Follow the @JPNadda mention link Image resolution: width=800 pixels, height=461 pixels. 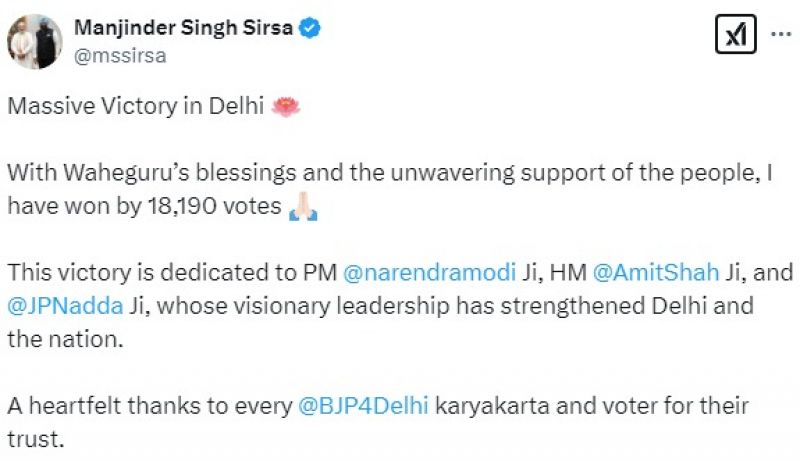click(x=63, y=304)
